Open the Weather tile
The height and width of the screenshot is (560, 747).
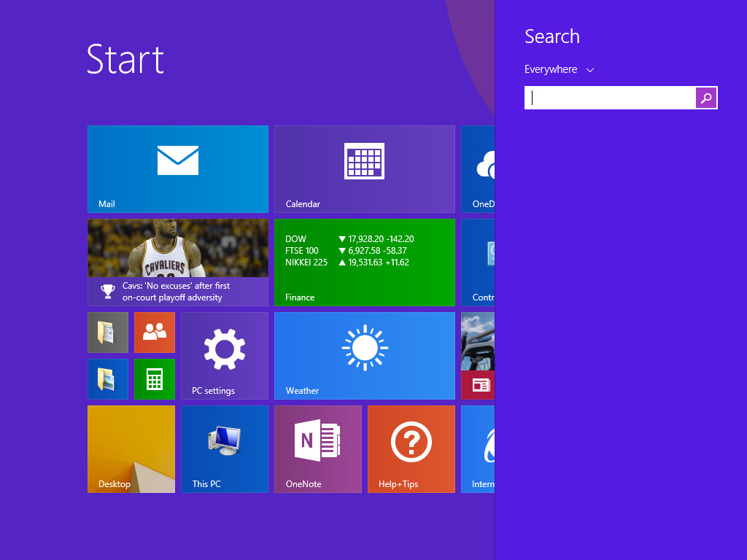coord(365,356)
